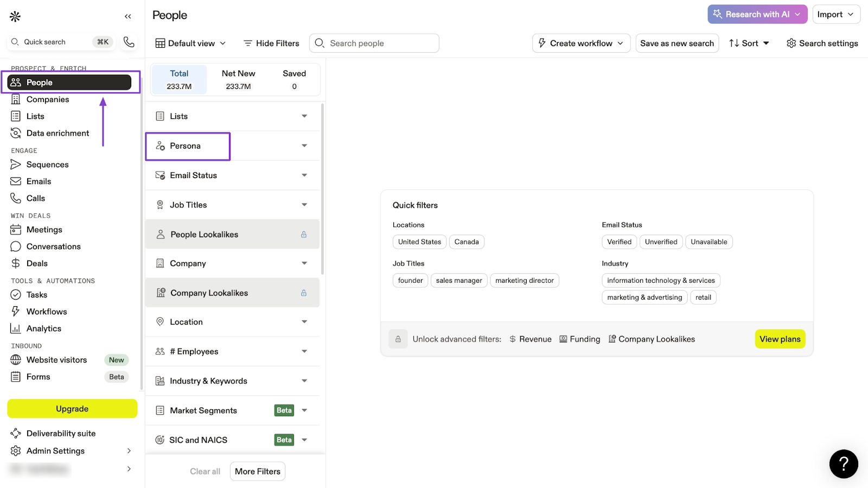Toggle the Verified email status chip
Image resolution: width=868 pixels, height=488 pixels.
[x=619, y=242]
